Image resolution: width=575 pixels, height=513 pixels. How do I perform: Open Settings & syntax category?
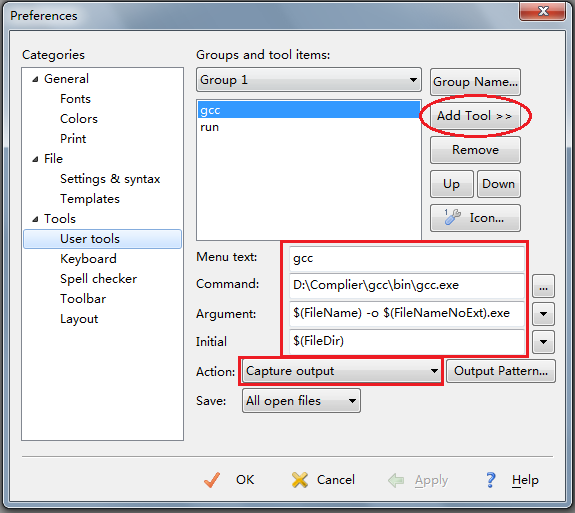110,179
